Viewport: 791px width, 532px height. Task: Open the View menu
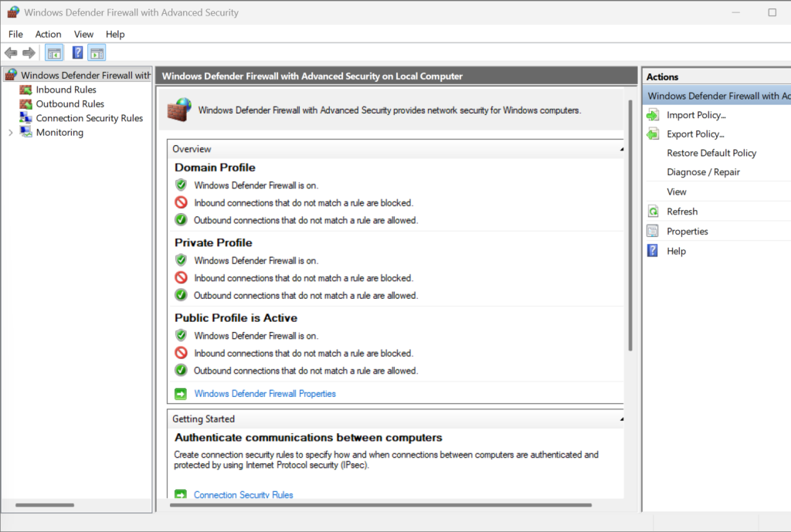(83, 34)
